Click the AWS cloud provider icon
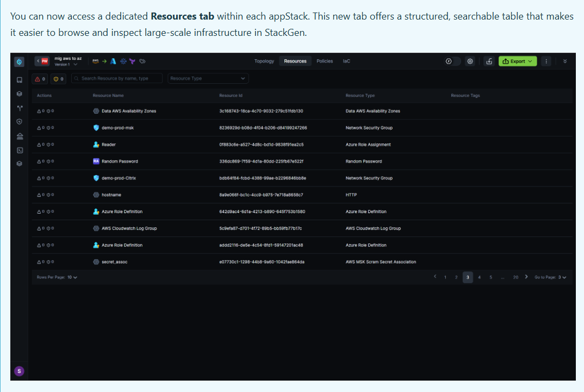584x392 pixels. tap(96, 61)
